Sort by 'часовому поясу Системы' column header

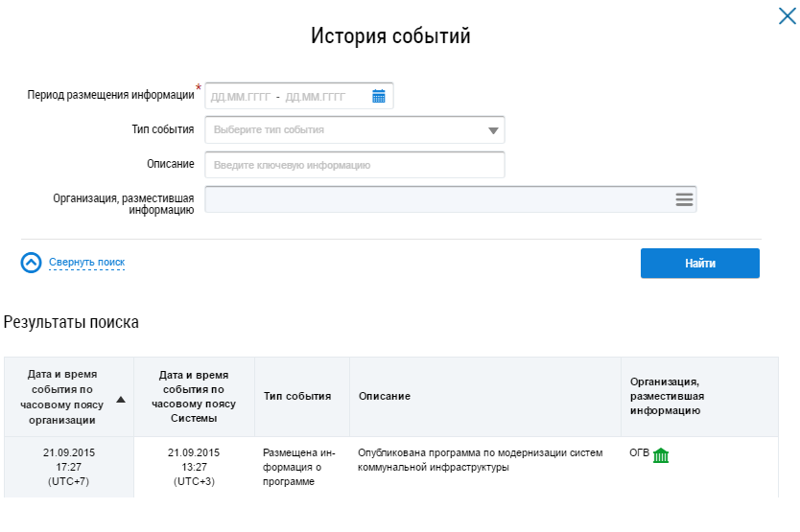pyautogui.click(x=193, y=397)
